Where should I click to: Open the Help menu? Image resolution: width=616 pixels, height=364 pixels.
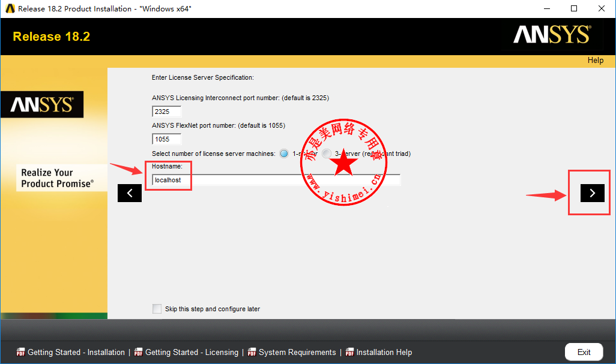pos(596,61)
